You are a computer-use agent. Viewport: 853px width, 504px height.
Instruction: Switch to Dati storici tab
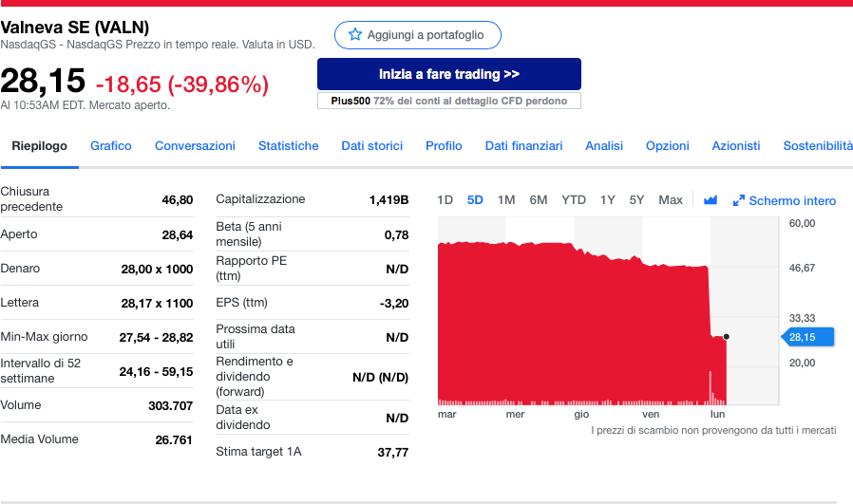point(372,146)
